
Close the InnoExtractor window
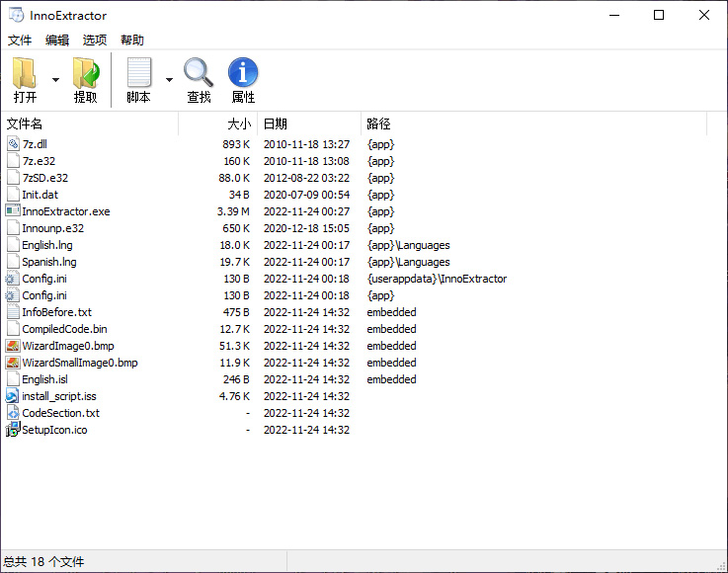[x=704, y=16]
